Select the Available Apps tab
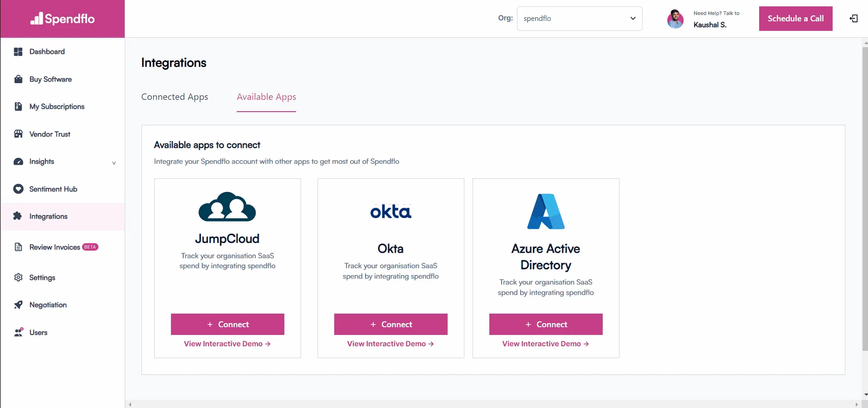The height and width of the screenshot is (408, 868). (x=266, y=97)
